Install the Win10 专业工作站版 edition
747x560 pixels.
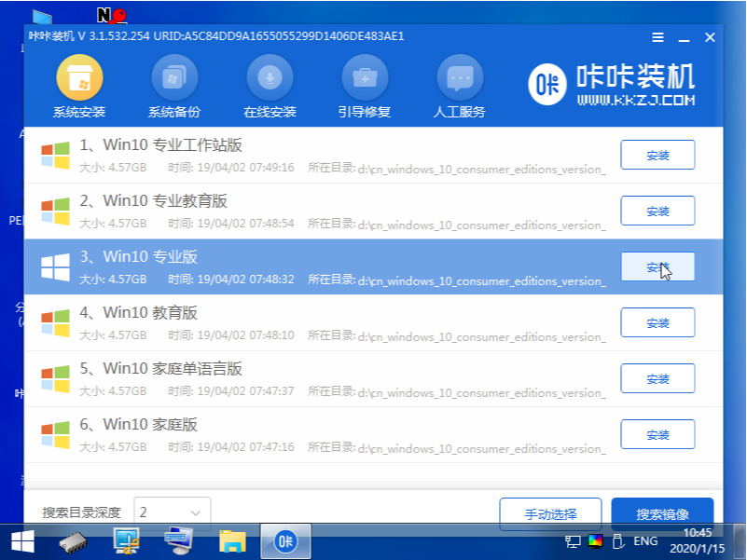(657, 155)
